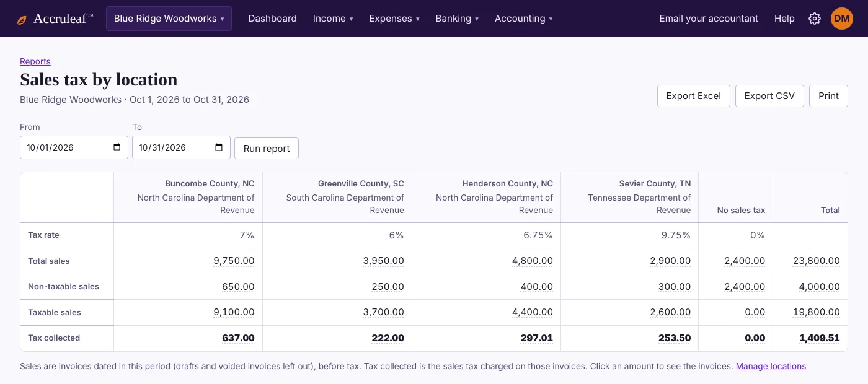Click Henderson County taxable sales 4,400.00
The height and width of the screenshot is (384, 868).
pyautogui.click(x=533, y=312)
